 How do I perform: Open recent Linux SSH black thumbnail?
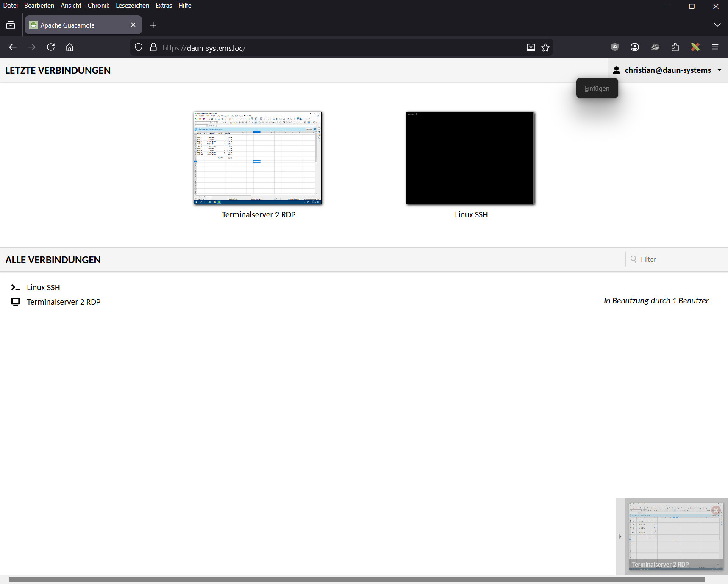point(470,158)
